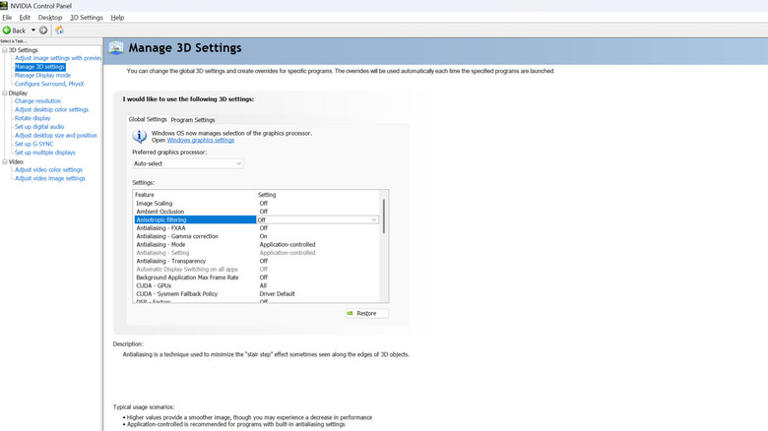Open Set up G-SYNC page
Screen dimensions: 768x431
click(34, 144)
